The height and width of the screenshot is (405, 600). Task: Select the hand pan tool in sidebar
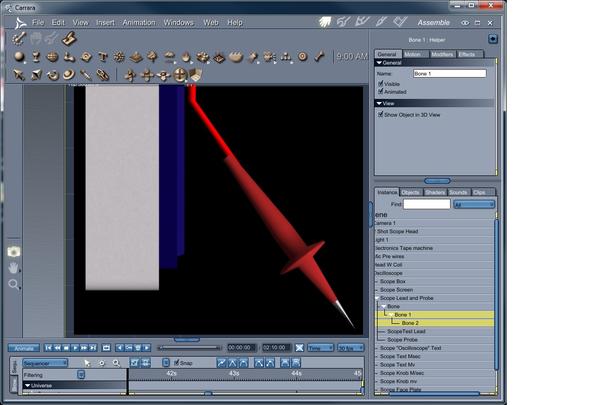click(x=13, y=268)
